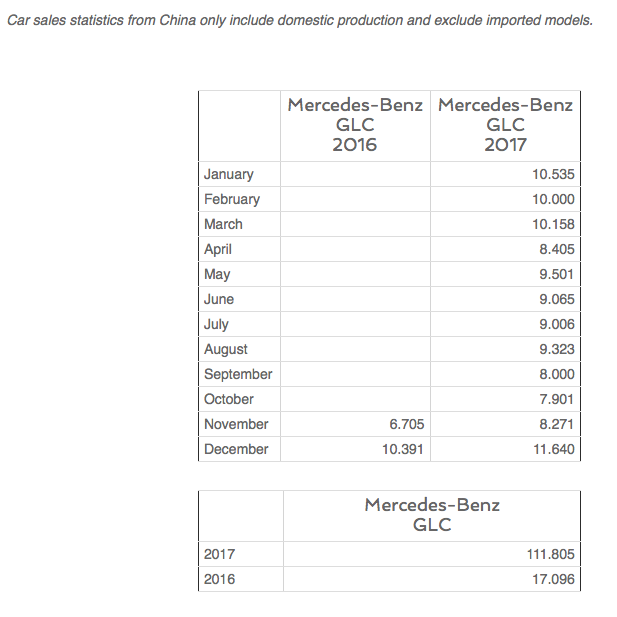
Task: Click the December 2017 value 11.640
Action: [554, 449]
